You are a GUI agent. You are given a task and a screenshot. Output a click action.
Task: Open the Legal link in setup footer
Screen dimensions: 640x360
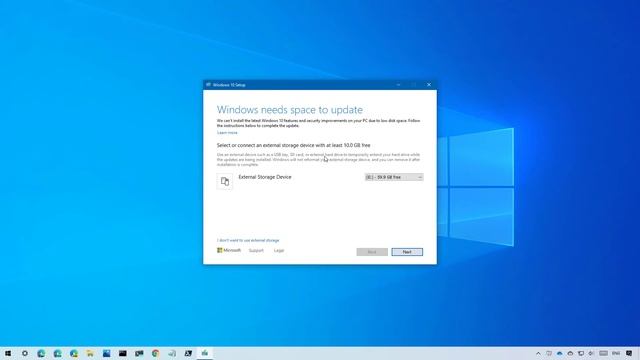click(279, 251)
